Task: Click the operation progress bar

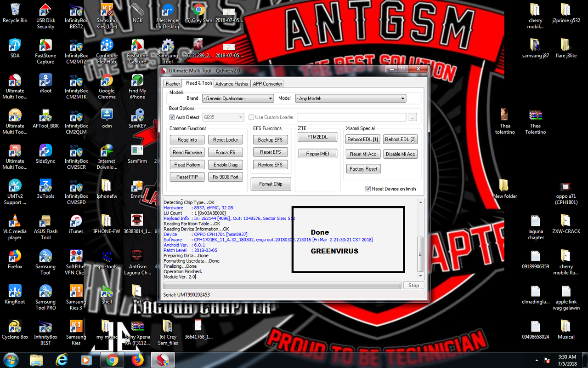Action: tap(282, 285)
